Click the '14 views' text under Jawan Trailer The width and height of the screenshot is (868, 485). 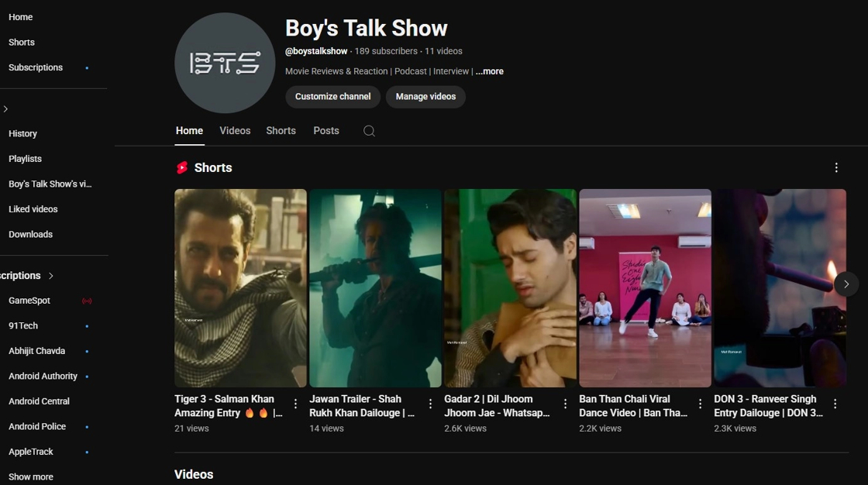click(326, 428)
